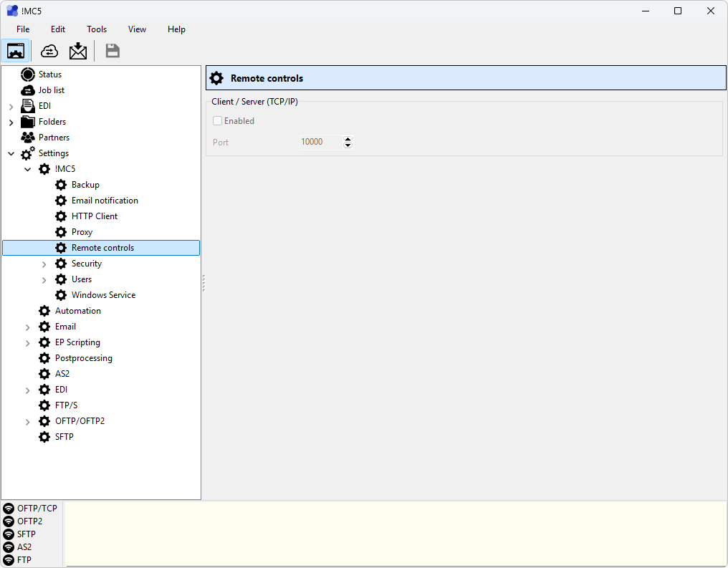The height and width of the screenshot is (568, 728).
Task: Select the Remote controls tree item
Action: (101, 248)
